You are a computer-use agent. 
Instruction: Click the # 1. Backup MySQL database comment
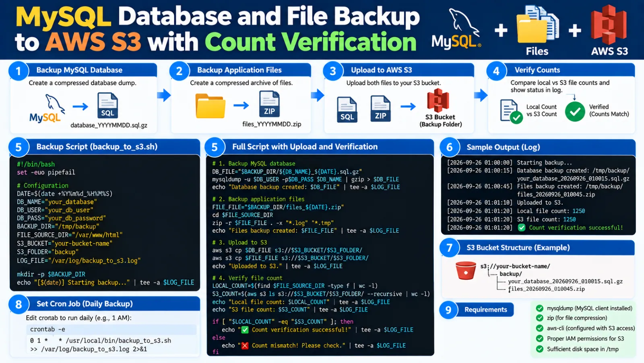pyautogui.click(x=254, y=164)
